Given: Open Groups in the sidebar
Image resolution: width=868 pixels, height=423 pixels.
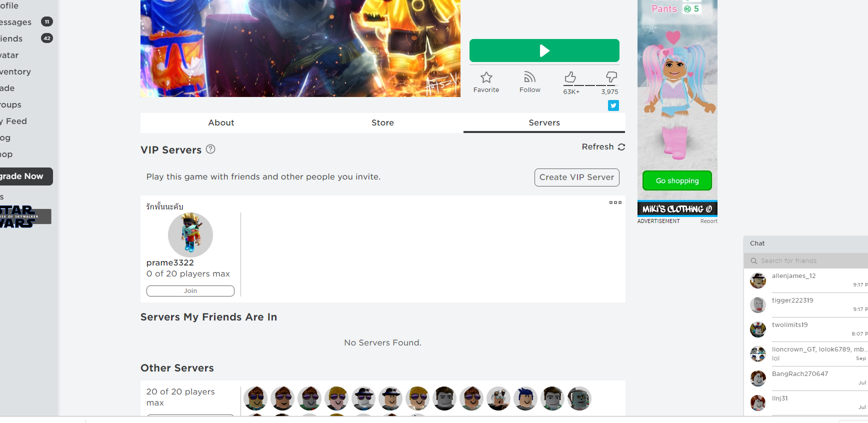Looking at the screenshot, I should [10, 104].
